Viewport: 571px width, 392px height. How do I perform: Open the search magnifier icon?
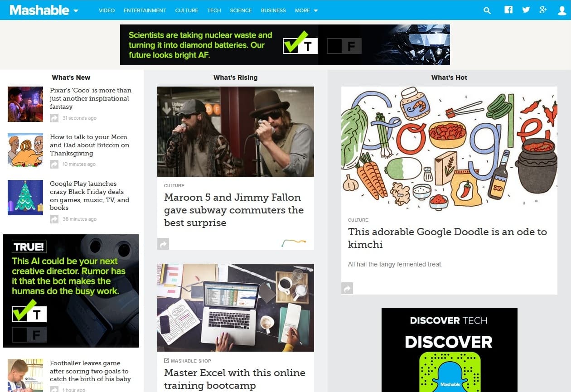(487, 10)
